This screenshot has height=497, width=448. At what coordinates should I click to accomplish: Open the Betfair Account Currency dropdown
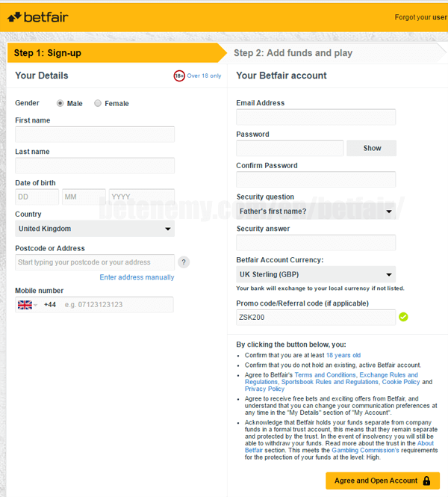pyautogui.click(x=316, y=274)
